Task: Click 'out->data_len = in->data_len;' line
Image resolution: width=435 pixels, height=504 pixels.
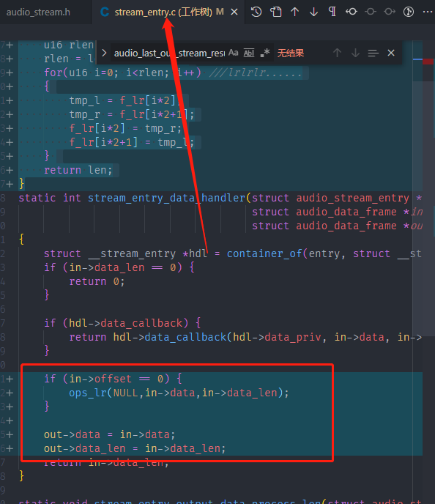Action: (135, 448)
